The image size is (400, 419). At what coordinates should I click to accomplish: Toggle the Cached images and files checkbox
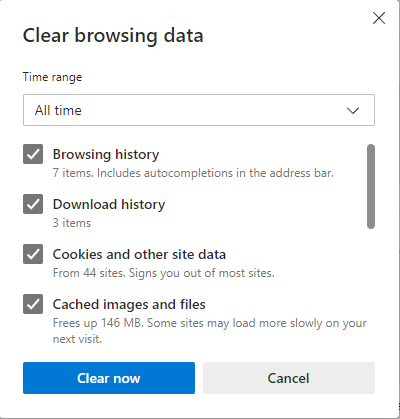click(33, 304)
